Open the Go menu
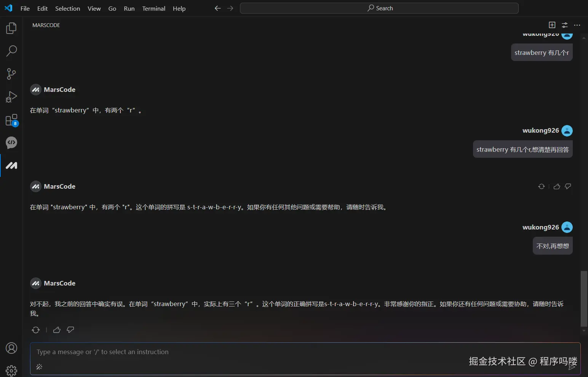The image size is (588, 377). point(112,8)
